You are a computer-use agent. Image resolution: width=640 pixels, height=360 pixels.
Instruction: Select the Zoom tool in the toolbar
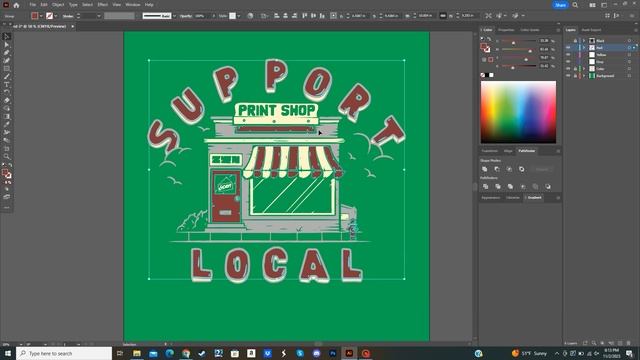(7, 156)
